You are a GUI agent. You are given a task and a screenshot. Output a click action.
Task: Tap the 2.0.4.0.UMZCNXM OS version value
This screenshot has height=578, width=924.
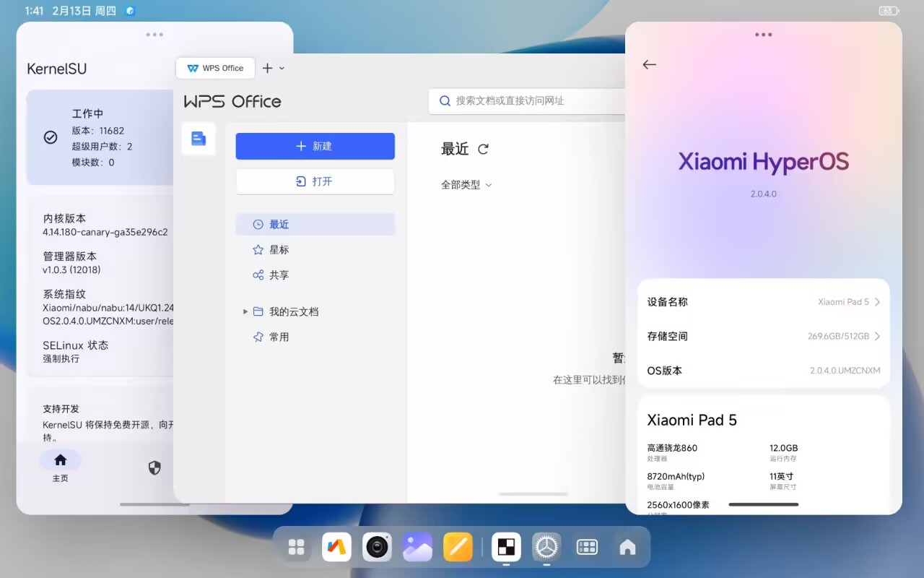pos(845,371)
